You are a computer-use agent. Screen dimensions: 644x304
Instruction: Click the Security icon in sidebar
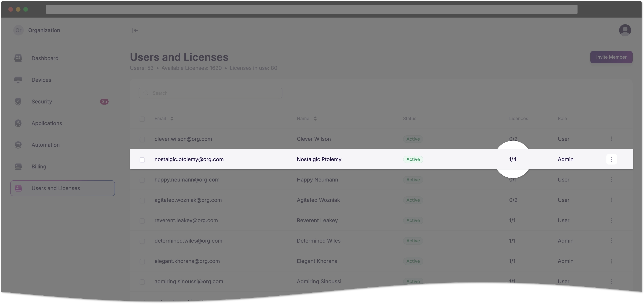(18, 102)
